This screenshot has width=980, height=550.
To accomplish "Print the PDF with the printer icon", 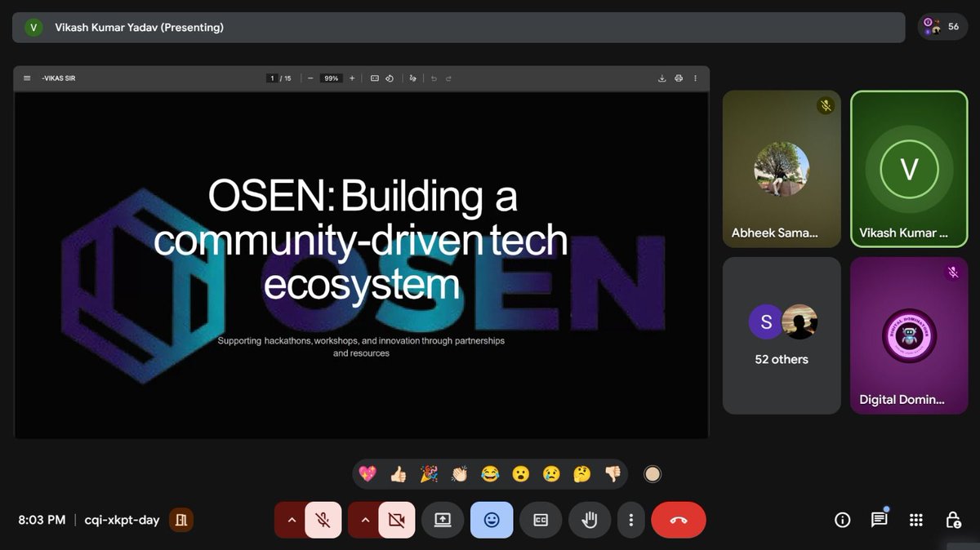I will 679,78.
